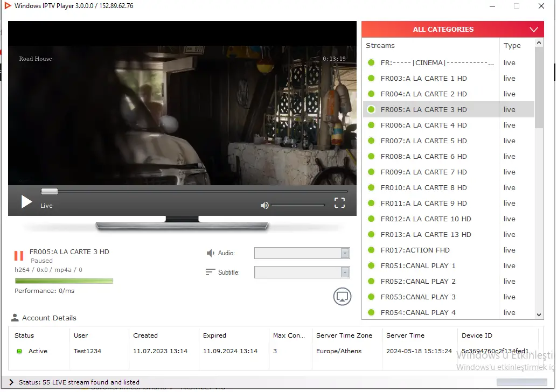
Task: Click the fullscreen icon in the player
Action: [340, 203]
